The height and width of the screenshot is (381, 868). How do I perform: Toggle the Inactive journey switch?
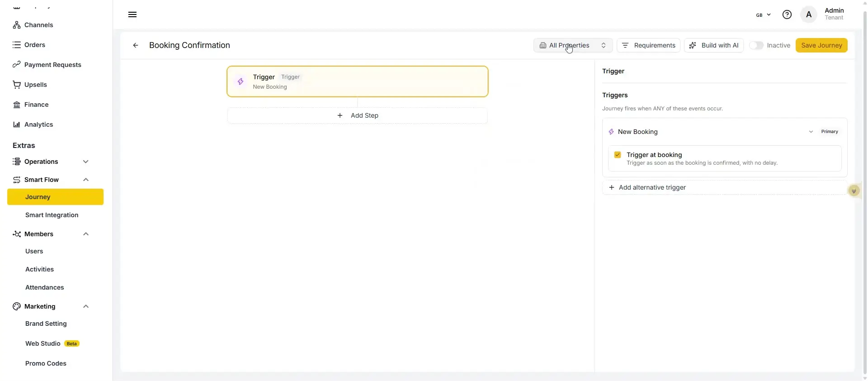click(x=756, y=45)
